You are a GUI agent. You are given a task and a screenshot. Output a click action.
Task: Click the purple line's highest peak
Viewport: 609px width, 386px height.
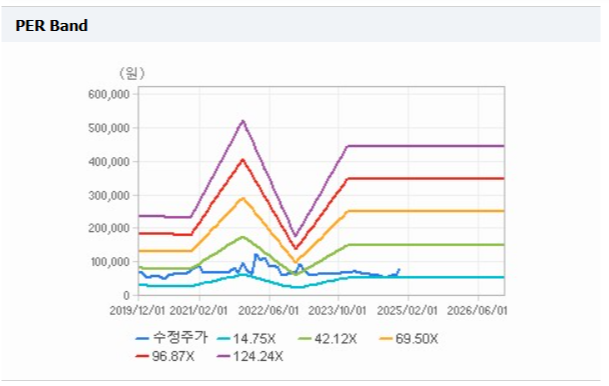tap(243, 121)
